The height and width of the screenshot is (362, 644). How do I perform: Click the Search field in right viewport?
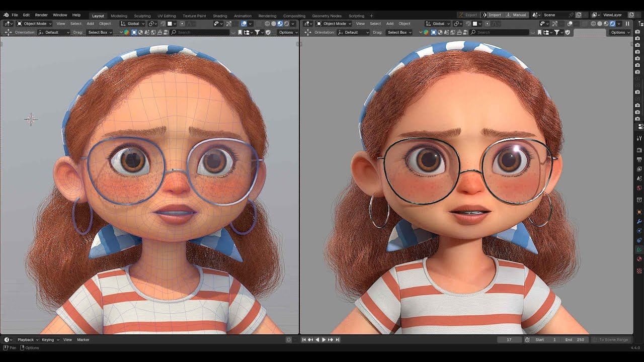tap(500, 32)
